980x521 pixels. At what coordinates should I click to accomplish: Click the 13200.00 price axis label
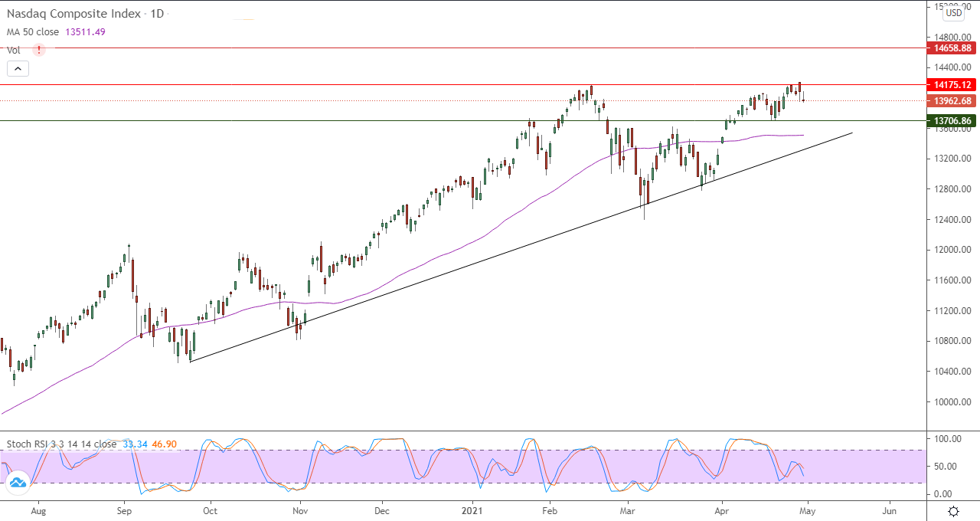pos(953,159)
